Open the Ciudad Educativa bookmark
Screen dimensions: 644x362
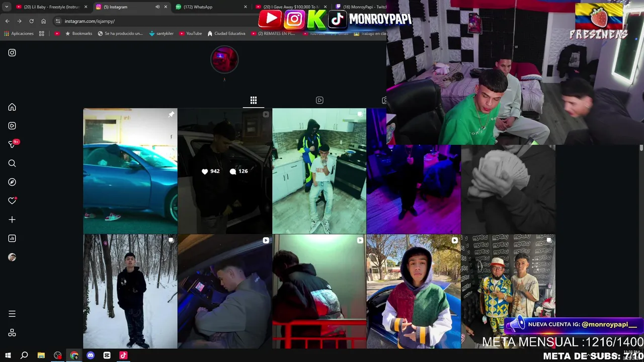(226, 34)
